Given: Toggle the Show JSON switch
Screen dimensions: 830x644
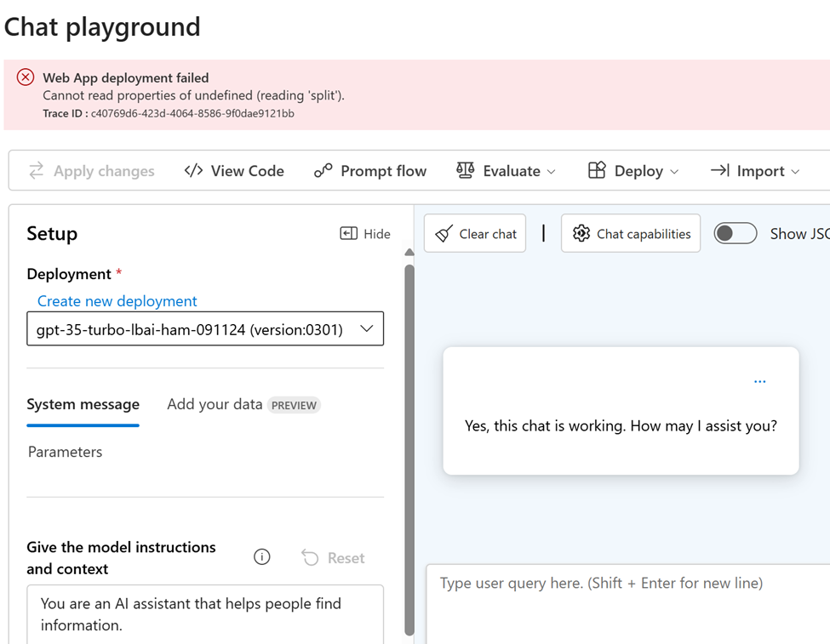Looking at the screenshot, I should [x=736, y=233].
